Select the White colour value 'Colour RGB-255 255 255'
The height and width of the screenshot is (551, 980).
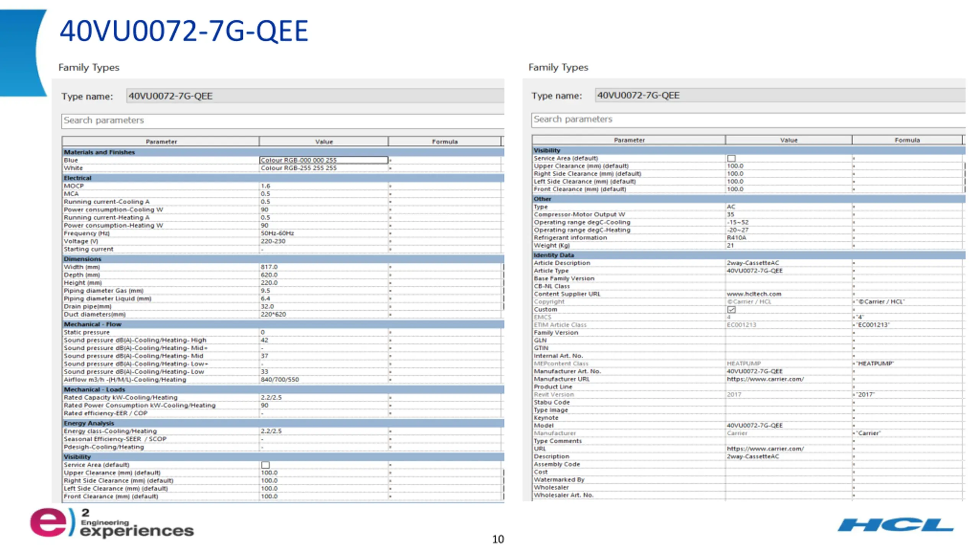[299, 168]
